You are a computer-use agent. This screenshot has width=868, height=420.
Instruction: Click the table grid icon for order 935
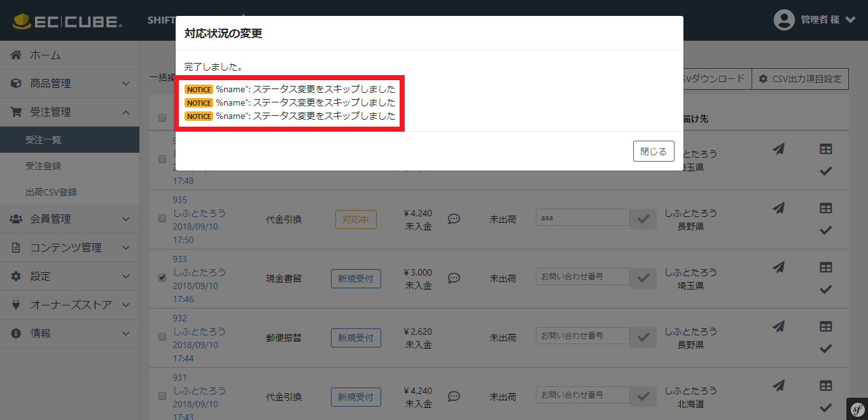825,208
